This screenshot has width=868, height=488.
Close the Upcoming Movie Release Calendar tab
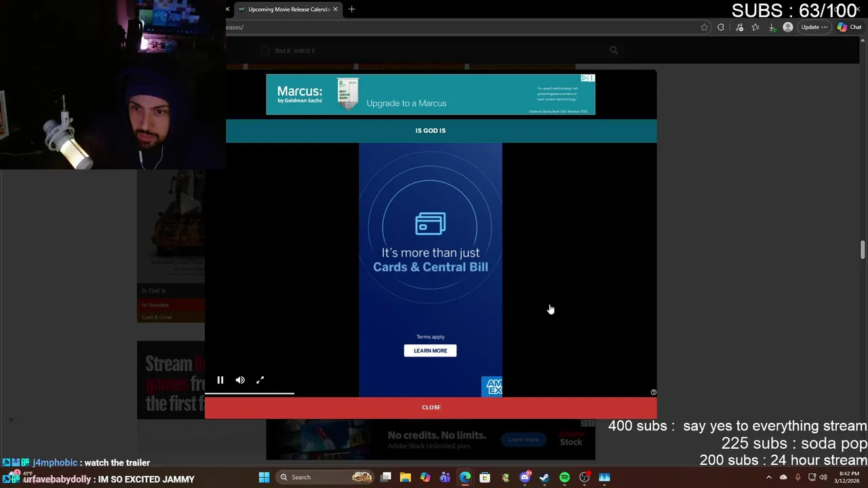335,9
